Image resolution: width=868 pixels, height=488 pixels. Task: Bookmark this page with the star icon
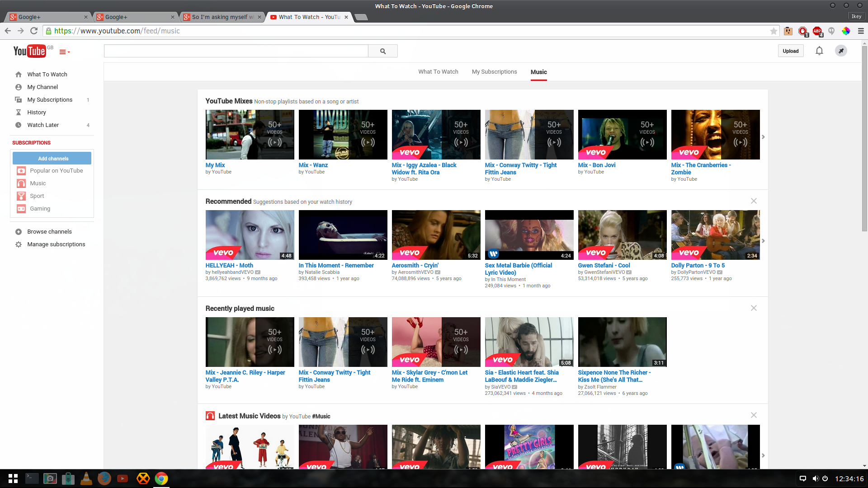coord(774,31)
